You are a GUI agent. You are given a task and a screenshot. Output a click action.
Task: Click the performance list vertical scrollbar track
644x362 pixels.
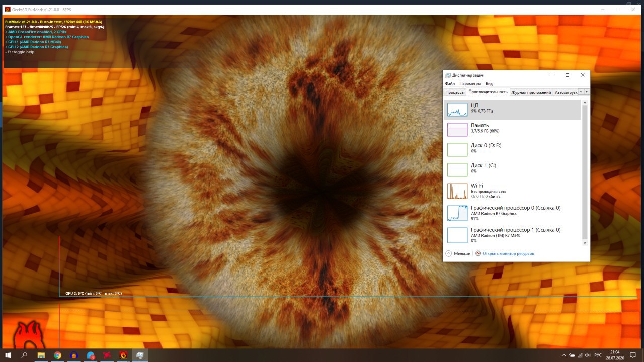[585, 173]
